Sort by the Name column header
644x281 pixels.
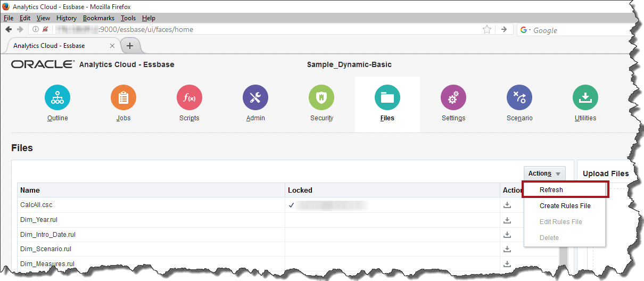152,190
